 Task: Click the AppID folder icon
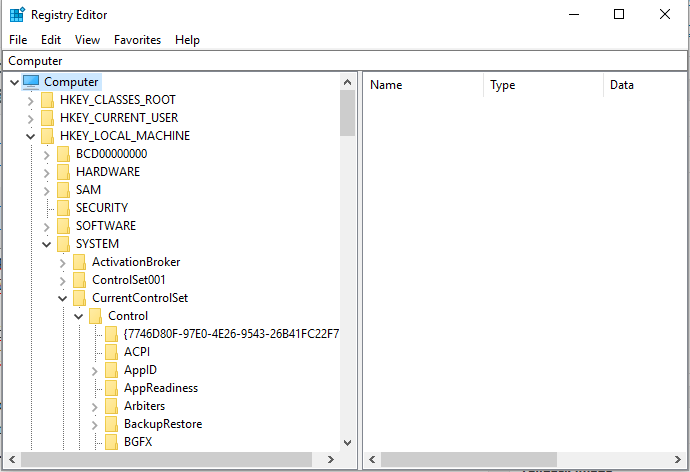tap(112, 370)
